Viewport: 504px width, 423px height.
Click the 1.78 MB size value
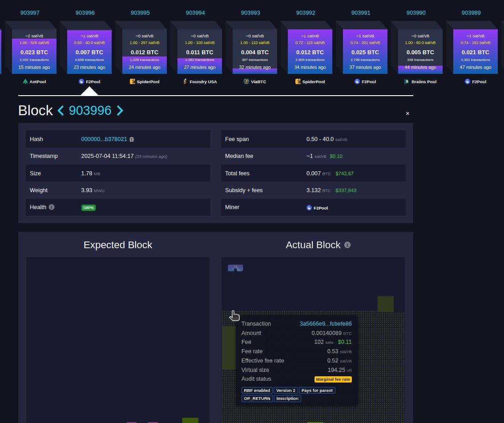pos(91,173)
